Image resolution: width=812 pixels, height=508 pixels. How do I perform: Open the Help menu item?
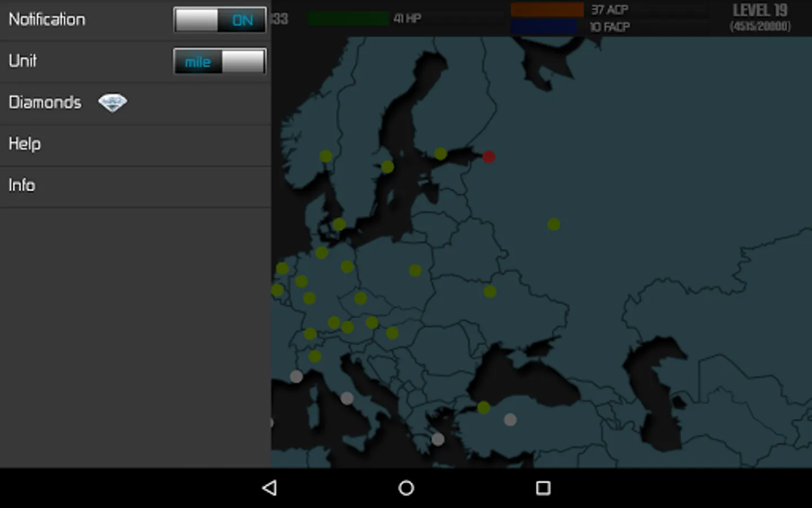(135, 144)
